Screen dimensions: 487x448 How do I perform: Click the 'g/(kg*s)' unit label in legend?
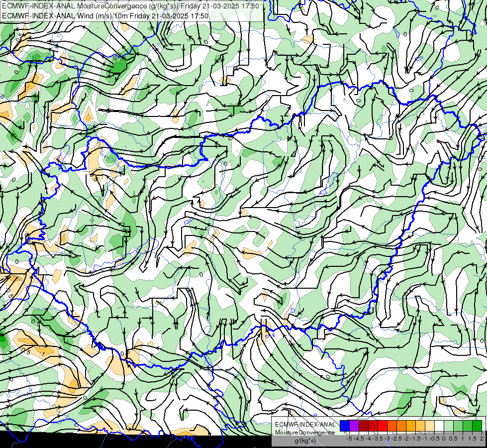[x=305, y=441]
